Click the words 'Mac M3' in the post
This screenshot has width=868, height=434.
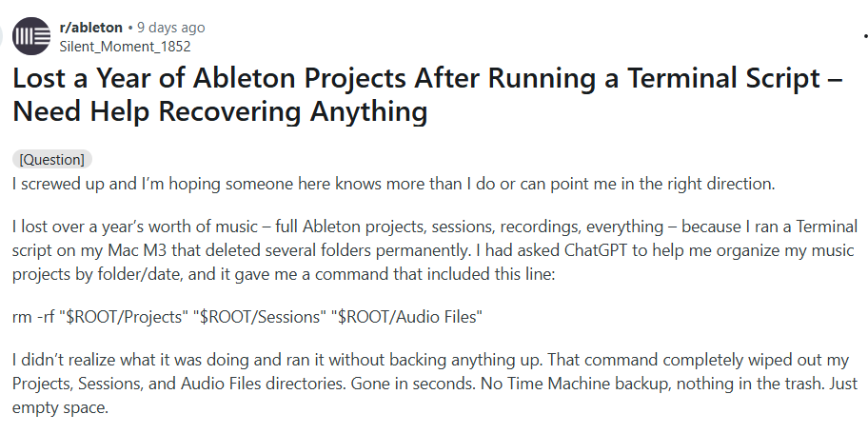(138, 250)
